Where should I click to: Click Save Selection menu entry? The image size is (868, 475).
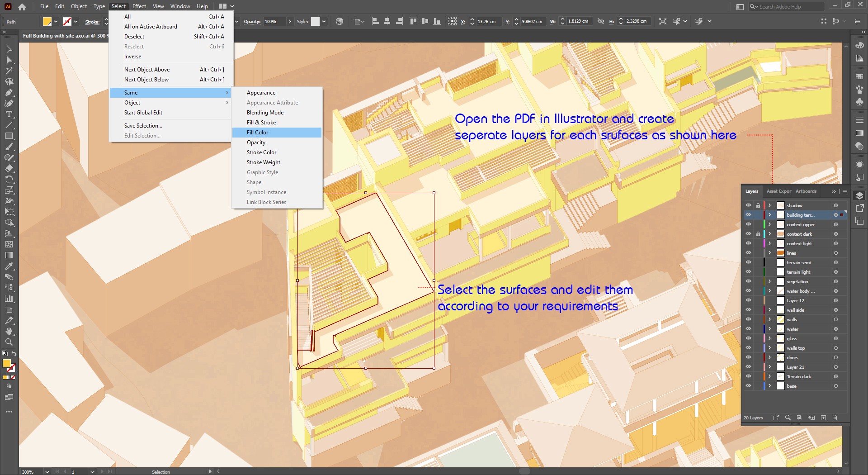143,126
